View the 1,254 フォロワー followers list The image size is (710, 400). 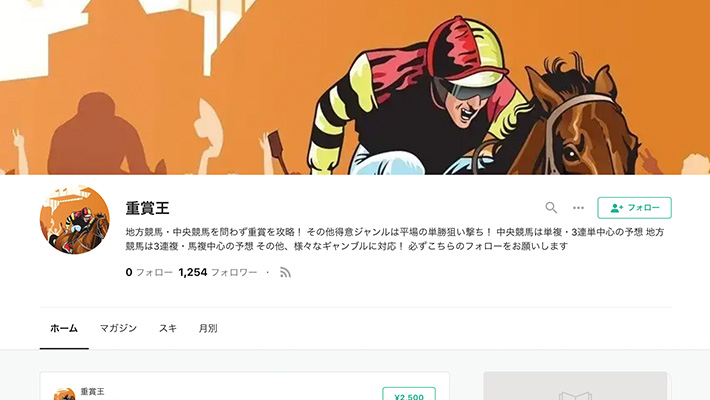(218, 272)
